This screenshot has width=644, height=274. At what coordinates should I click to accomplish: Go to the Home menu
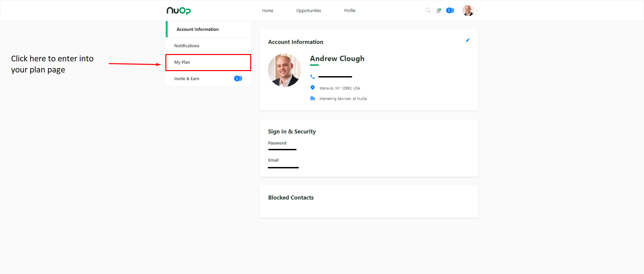pos(268,11)
